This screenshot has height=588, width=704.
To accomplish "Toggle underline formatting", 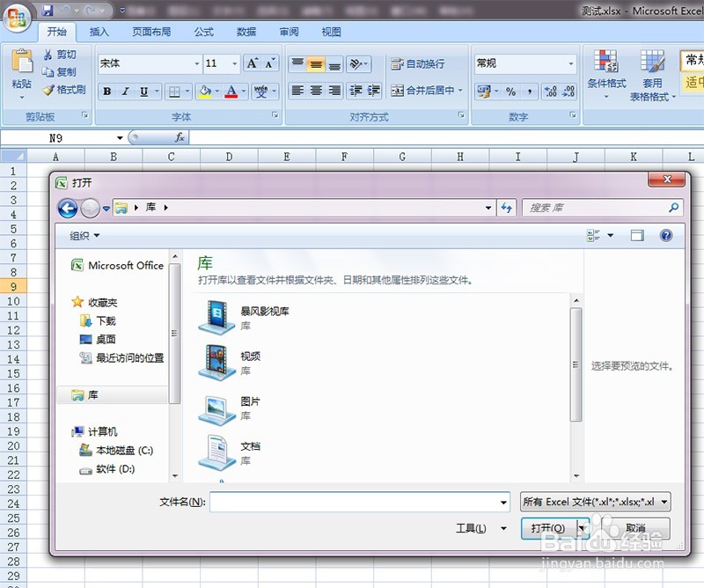I will pos(143,92).
